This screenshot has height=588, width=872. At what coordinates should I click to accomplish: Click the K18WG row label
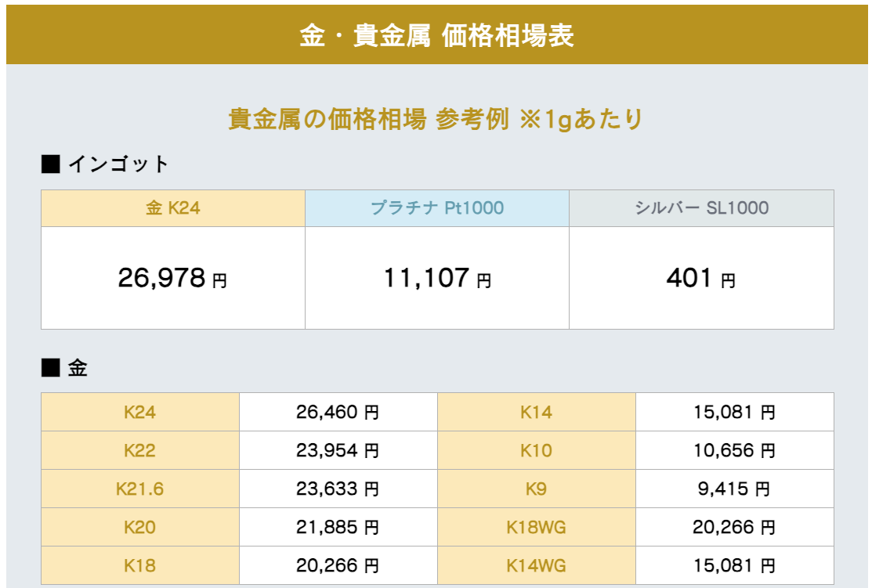(536, 528)
